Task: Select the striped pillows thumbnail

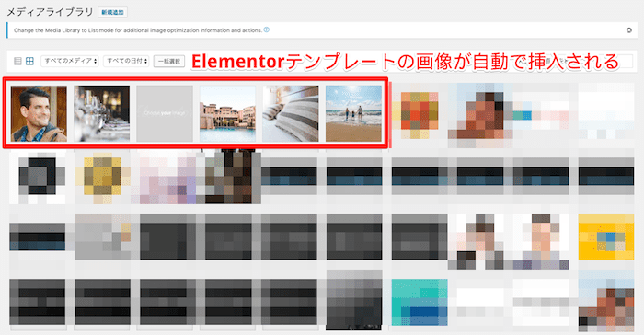Action: point(291,114)
